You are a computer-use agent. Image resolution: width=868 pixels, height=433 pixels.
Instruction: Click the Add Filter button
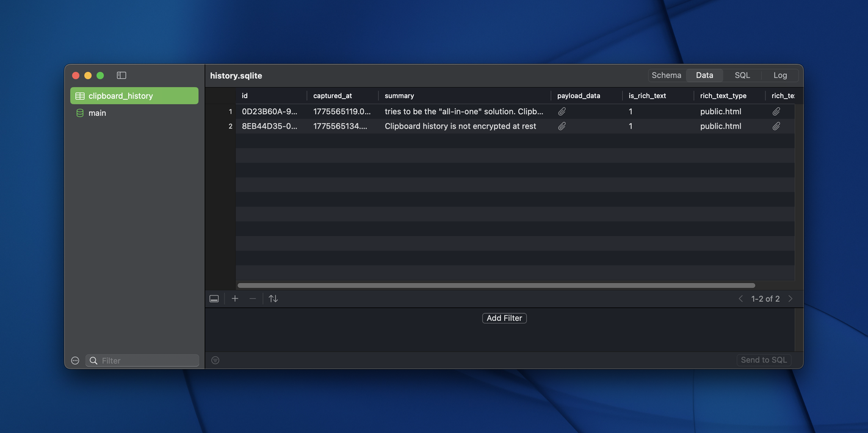(x=504, y=318)
